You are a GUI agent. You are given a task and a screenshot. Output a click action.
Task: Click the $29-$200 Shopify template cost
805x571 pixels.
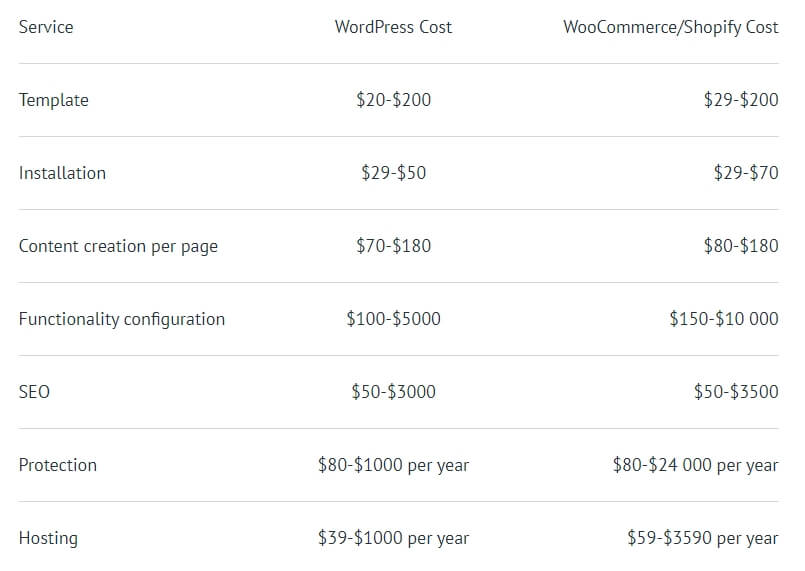(x=741, y=100)
